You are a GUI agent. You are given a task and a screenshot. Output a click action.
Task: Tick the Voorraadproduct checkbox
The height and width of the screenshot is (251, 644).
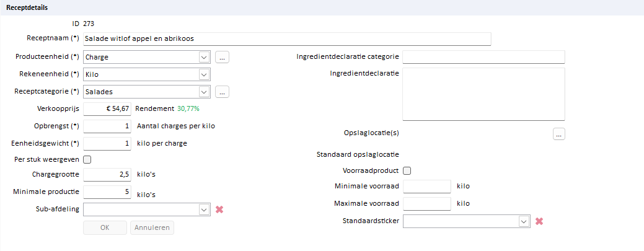click(x=407, y=170)
